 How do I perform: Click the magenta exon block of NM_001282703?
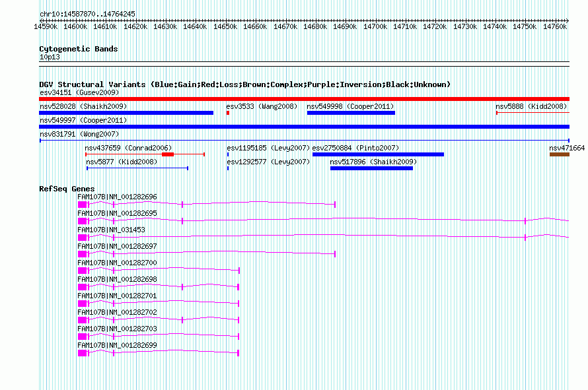[x=83, y=337]
